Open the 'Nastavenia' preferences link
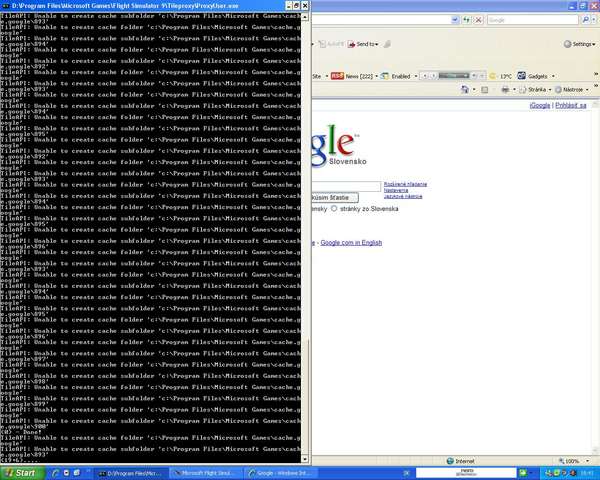The width and height of the screenshot is (600, 480). coord(396,190)
